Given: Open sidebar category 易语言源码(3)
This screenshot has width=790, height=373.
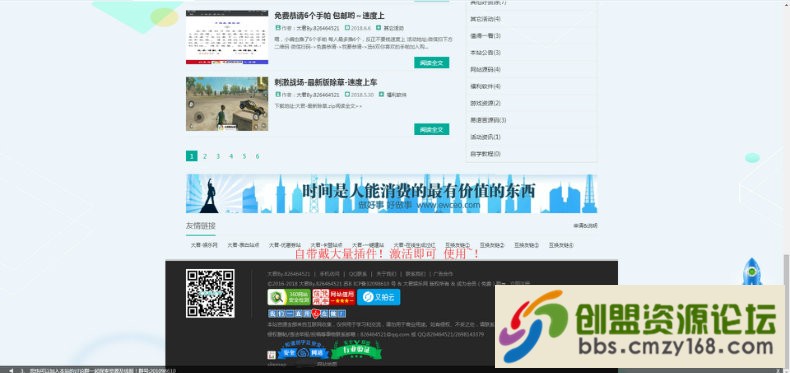Looking at the screenshot, I should click(x=488, y=120).
